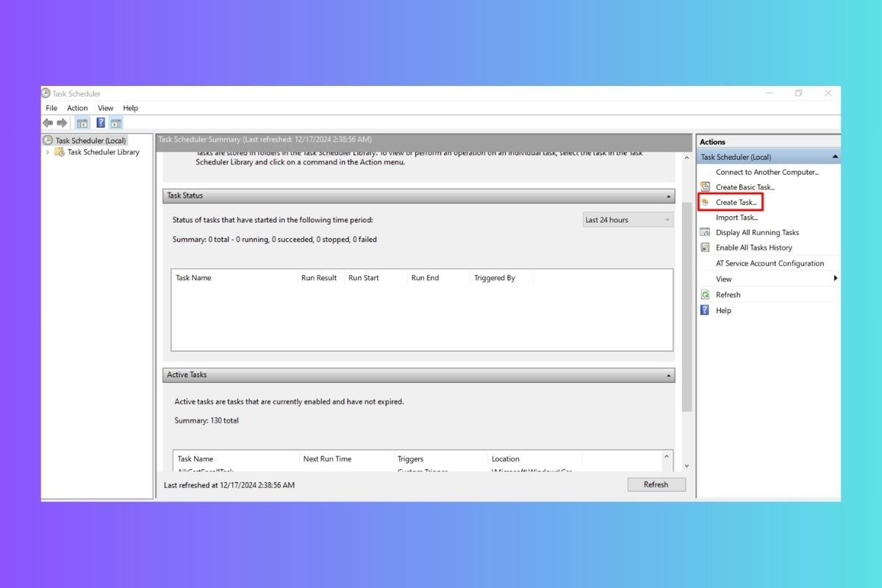
Task: Collapse the Task Scheduler (Local) actions group
Action: [x=835, y=157]
